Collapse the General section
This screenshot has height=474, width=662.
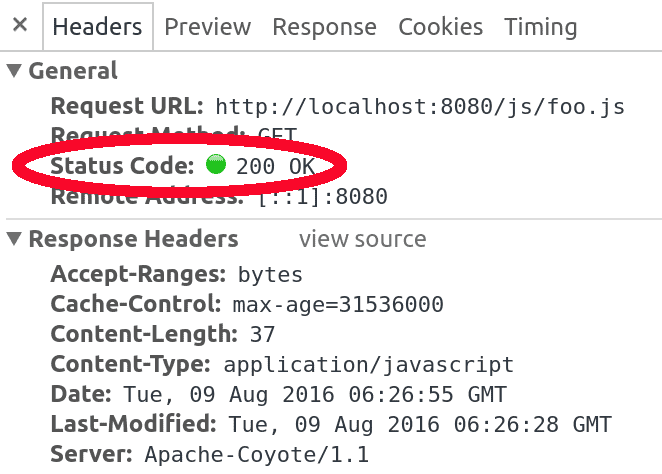click(x=14, y=71)
